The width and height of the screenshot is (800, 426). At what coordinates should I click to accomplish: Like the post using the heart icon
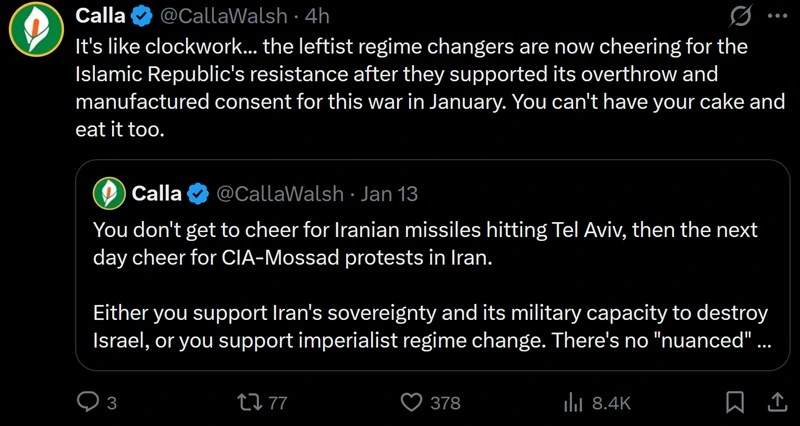point(411,402)
